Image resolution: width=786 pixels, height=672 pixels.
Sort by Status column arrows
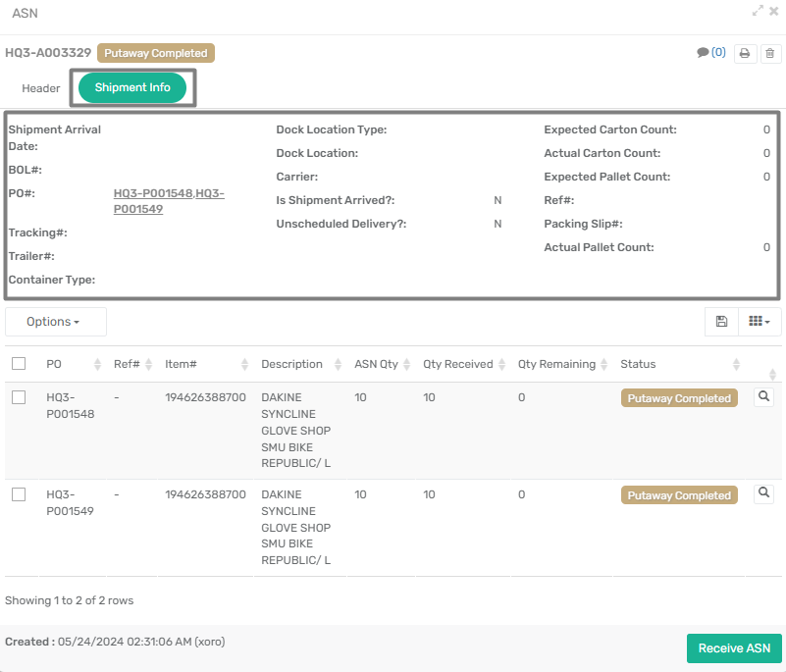pos(736,364)
